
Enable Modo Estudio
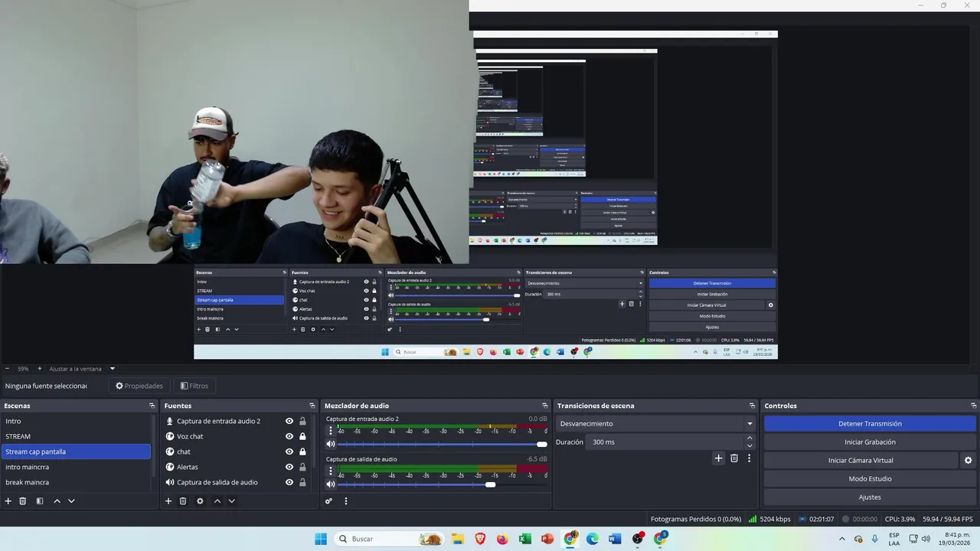[x=870, y=479]
